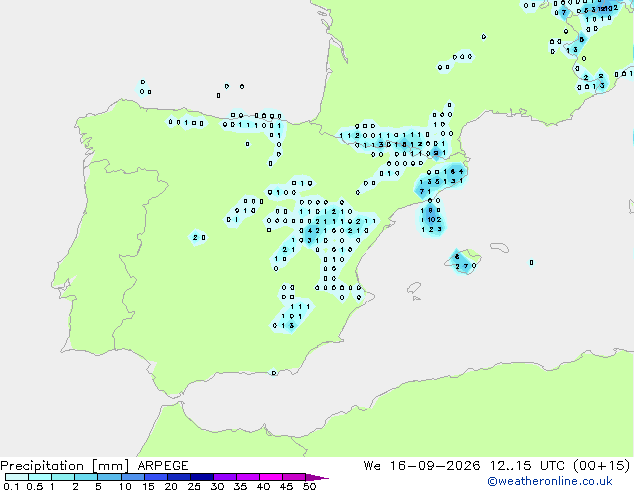Image resolution: width=634 pixels, height=490 pixels.
Task: Pick the 15 mm royal blue swatch
Action: click(156, 477)
